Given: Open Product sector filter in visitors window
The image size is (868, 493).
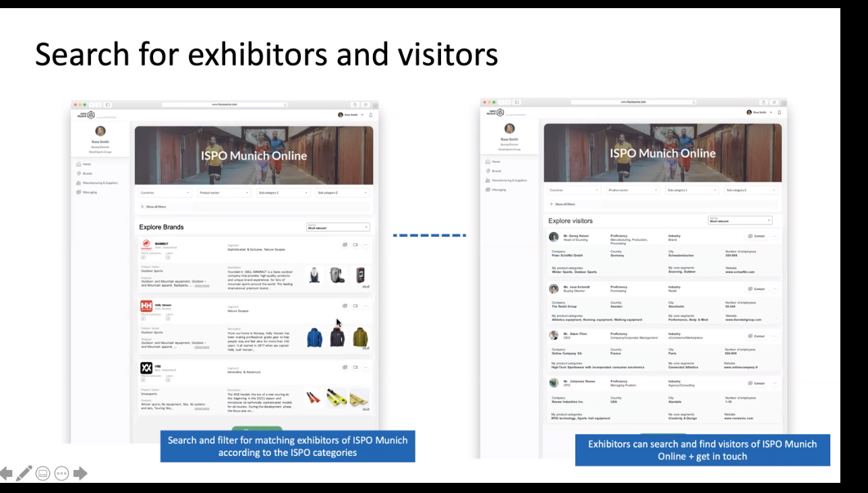Looking at the screenshot, I should (x=633, y=190).
